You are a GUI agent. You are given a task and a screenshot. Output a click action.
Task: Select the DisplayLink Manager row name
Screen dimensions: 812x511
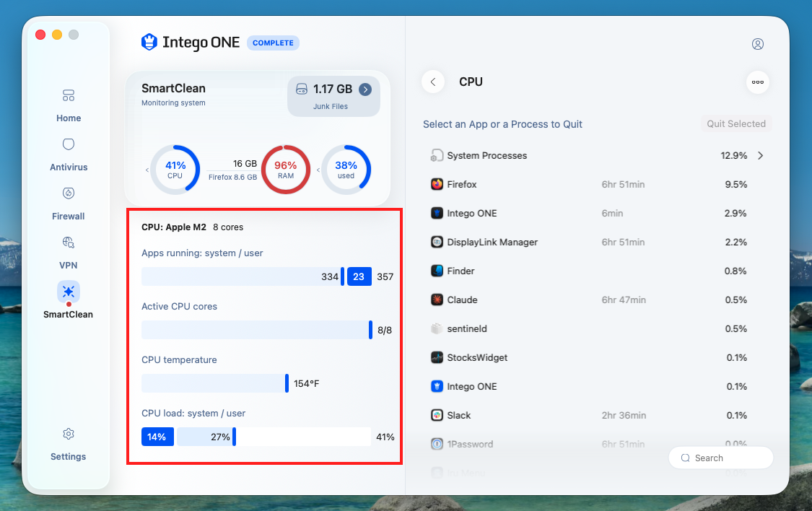pyautogui.click(x=492, y=242)
